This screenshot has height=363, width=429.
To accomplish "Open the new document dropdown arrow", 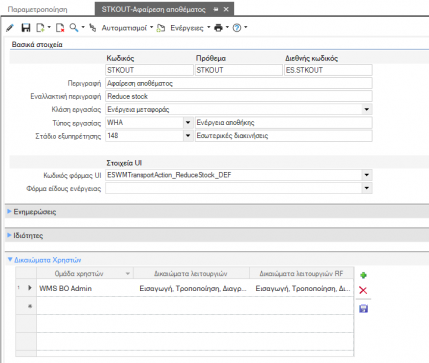I will (x=49, y=28).
